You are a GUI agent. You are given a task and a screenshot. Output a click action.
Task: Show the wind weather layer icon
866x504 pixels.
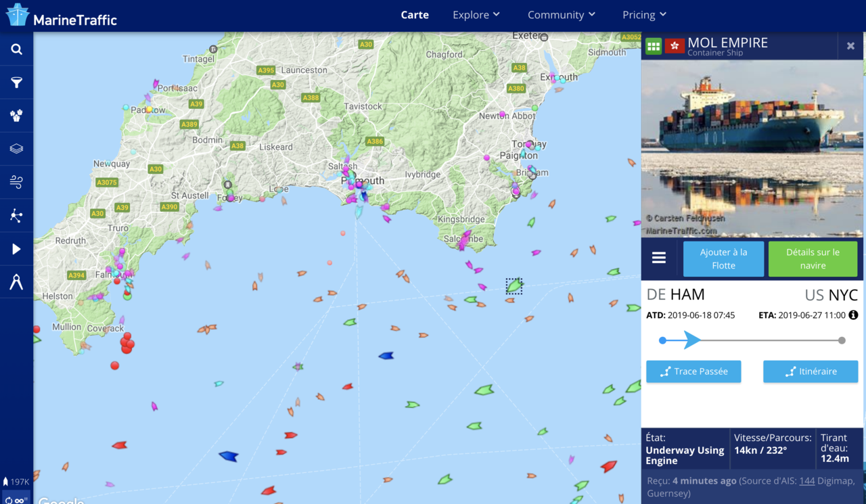(16, 182)
